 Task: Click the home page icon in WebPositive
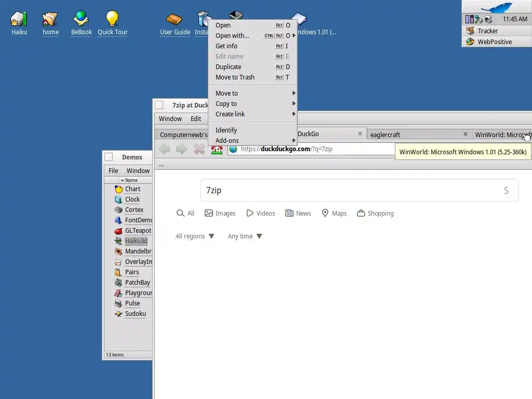(x=217, y=149)
